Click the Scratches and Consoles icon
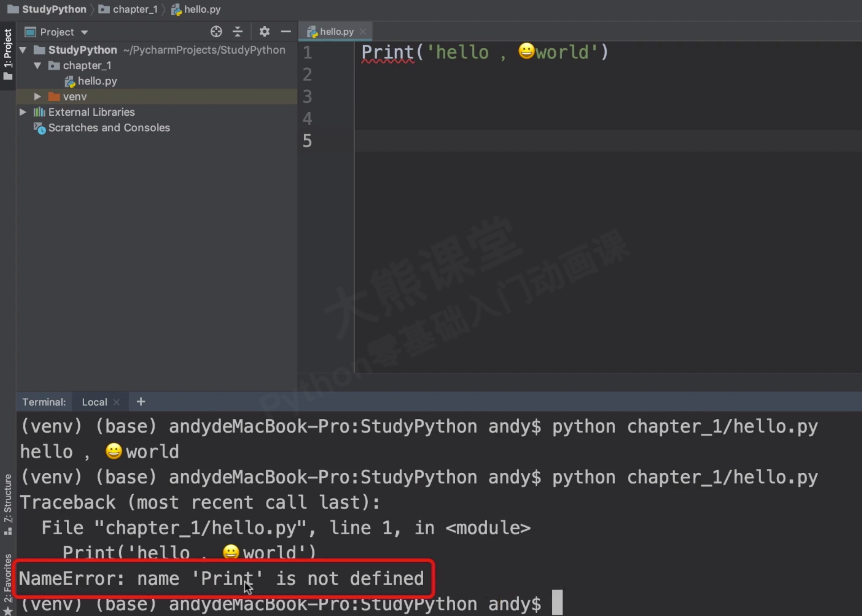The height and width of the screenshot is (616, 862). (x=39, y=128)
